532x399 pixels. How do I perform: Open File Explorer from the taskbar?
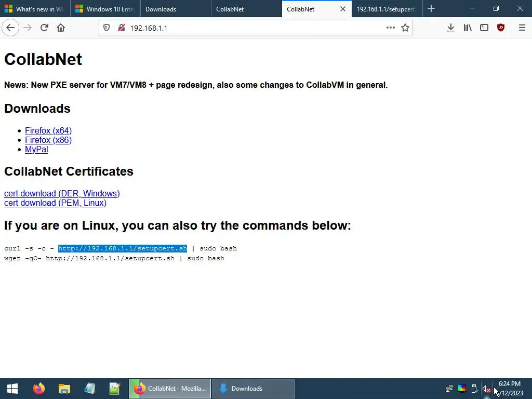(64, 389)
